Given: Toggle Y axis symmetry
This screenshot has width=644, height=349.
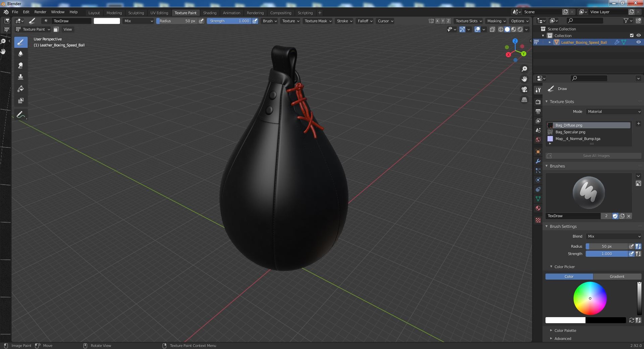Looking at the screenshot, I should coord(443,21).
